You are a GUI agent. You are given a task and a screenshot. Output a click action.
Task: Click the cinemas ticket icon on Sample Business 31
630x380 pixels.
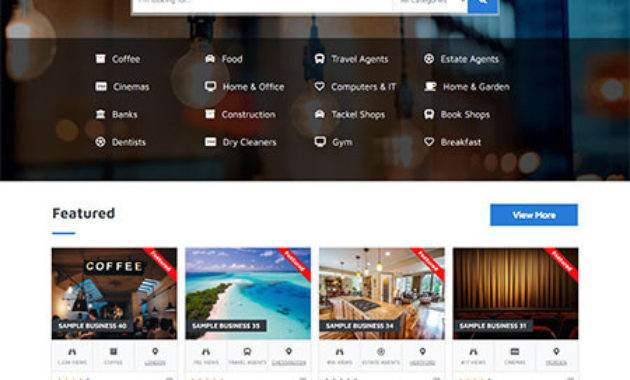point(515,351)
